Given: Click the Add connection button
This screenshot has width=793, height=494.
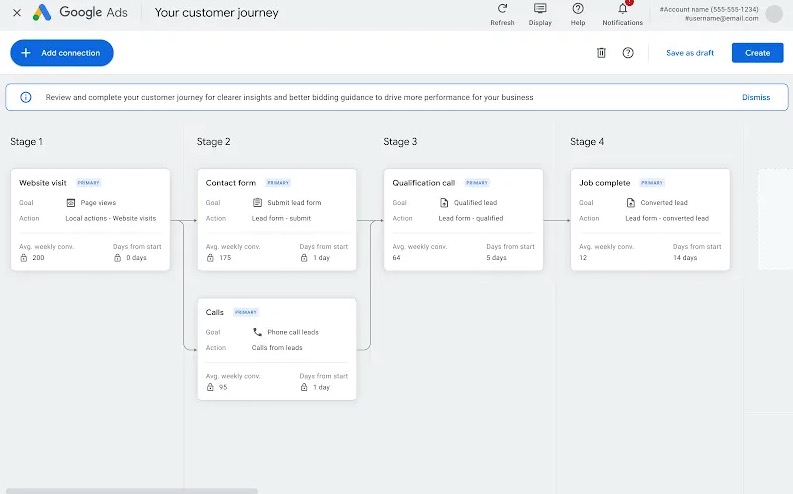Looking at the screenshot, I should [x=62, y=53].
